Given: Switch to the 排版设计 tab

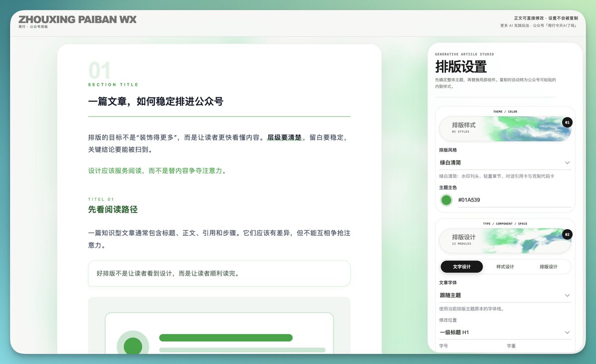Looking at the screenshot, I should [548, 267].
